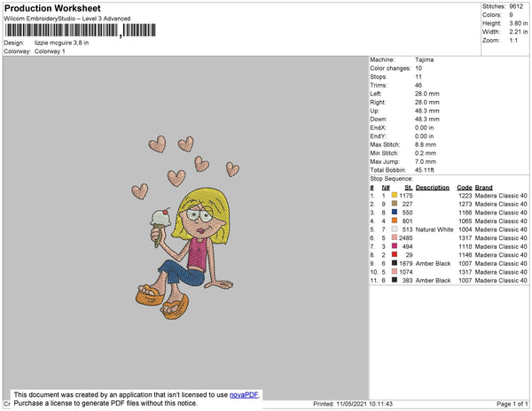Select 'Natural White' description in stop 5
This screenshot has height=411, width=532.
434,229
